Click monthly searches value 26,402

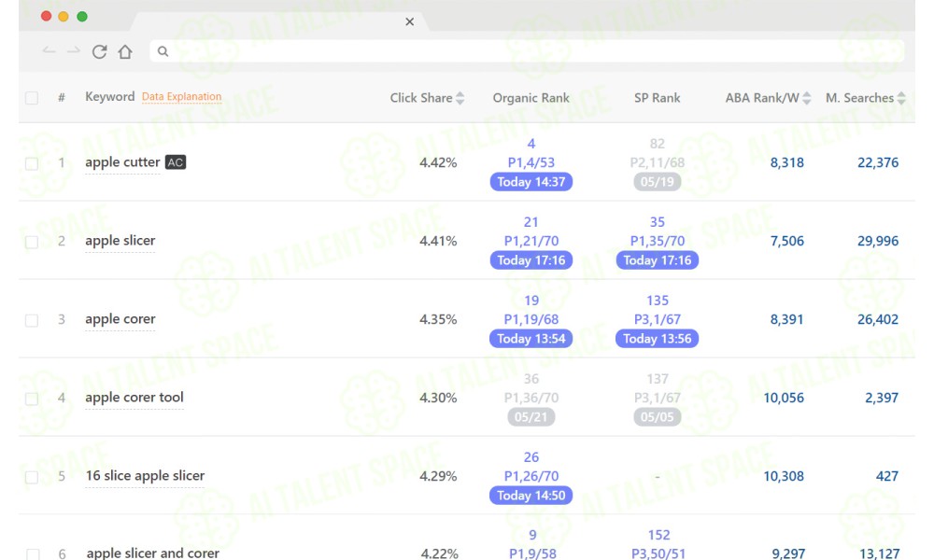pyautogui.click(x=878, y=319)
